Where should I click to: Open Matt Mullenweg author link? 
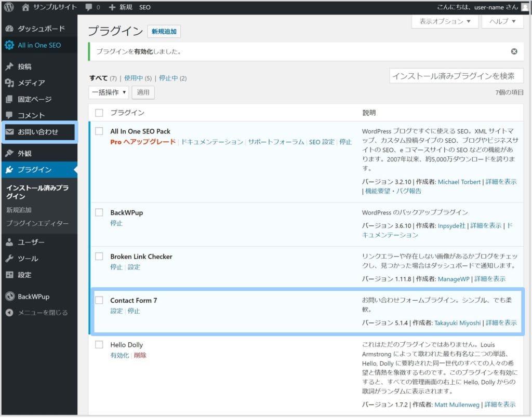click(457, 404)
